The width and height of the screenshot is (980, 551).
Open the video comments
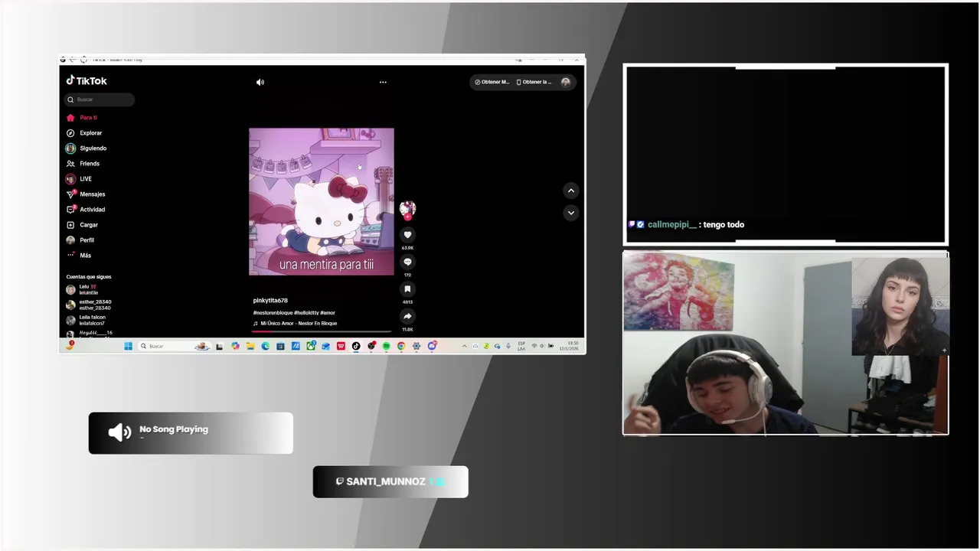(407, 262)
